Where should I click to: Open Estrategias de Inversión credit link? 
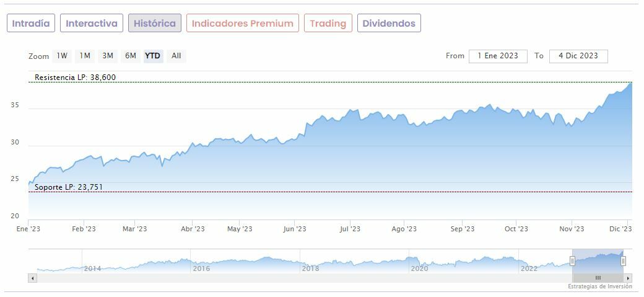[x=600, y=286]
